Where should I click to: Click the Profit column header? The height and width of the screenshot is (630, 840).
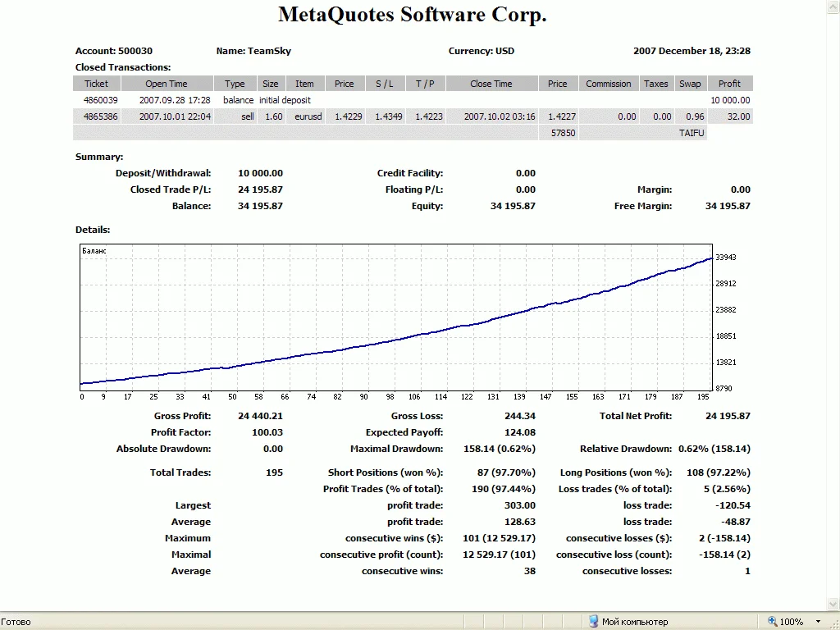tap(729, 84)
